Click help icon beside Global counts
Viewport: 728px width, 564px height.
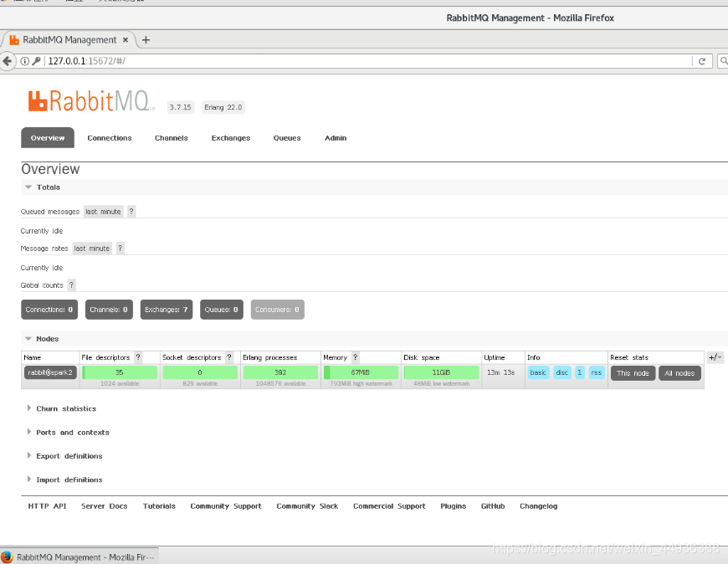pyautogui.click(x=71, y=285)
